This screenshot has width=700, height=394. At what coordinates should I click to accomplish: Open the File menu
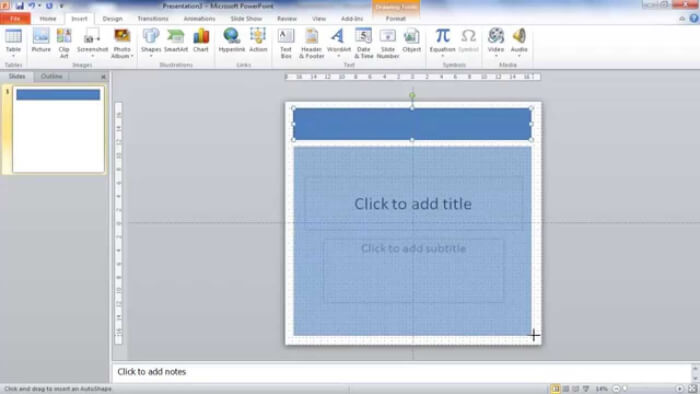click(15, 19)
